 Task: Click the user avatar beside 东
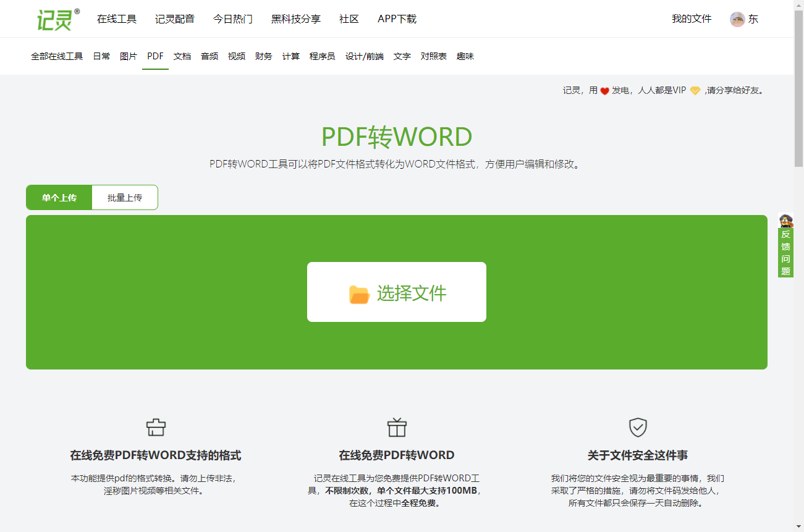click(737, 19)
